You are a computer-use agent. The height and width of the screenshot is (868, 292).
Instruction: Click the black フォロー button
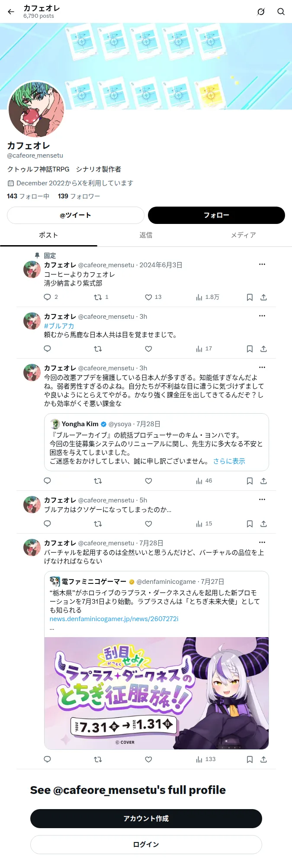(x=216, y=215)
